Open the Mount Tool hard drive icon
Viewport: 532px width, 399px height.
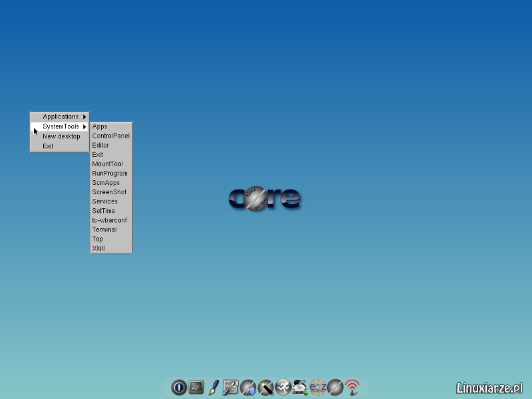[x=301, y=387]
